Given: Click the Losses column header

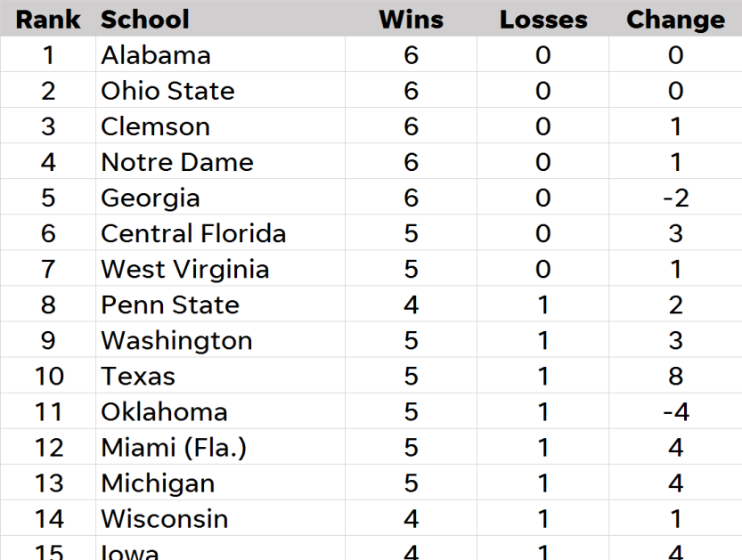Looking at the screenshot, I should 542,20.
